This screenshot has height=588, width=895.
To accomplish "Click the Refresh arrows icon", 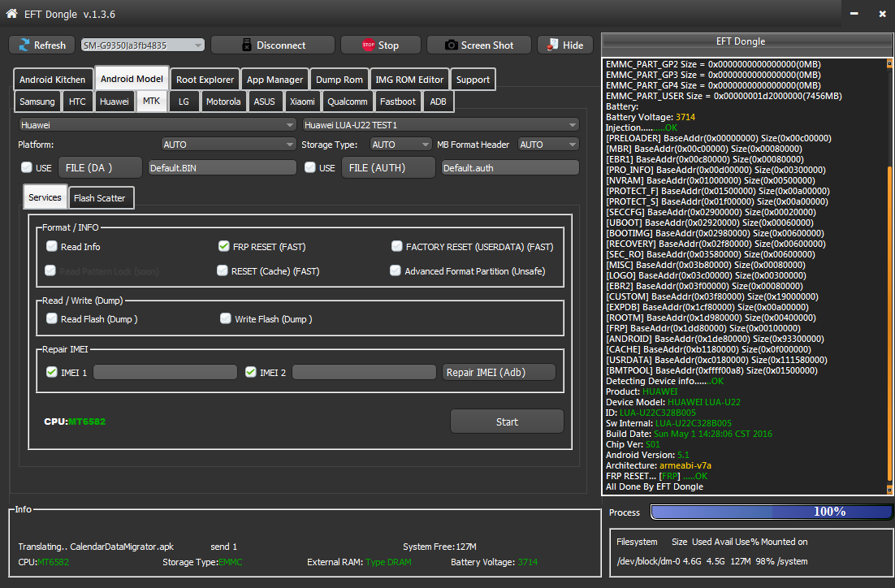I will coord(24,45).
